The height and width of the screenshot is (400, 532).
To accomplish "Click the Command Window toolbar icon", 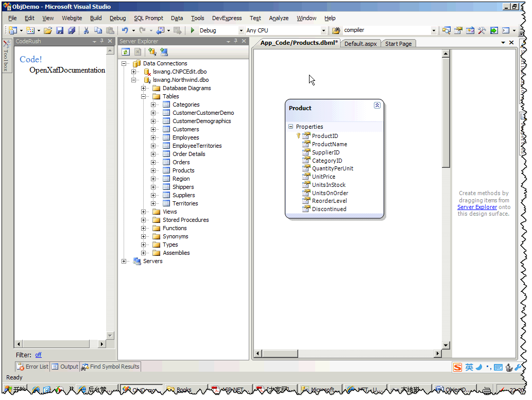I will coord(506,30).
